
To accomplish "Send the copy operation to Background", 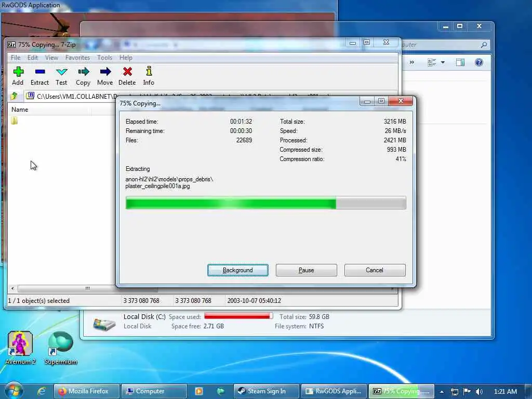I will (x=238, y=270).
